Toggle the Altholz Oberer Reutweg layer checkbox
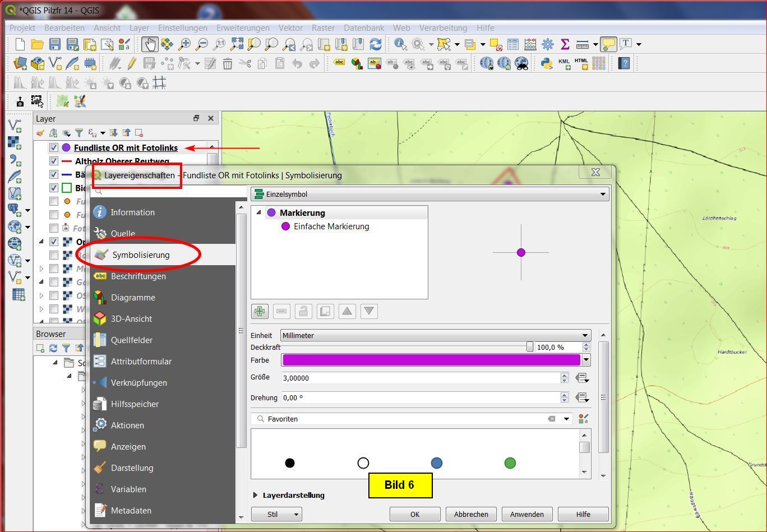The width and height of the screenshot is (767, 532). coord(54,161)
